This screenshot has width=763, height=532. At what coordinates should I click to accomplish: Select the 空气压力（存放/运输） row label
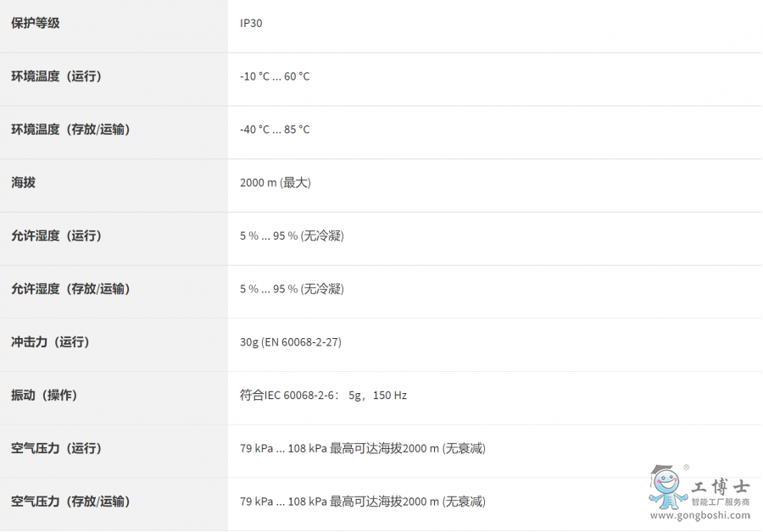tap(70, 502)
